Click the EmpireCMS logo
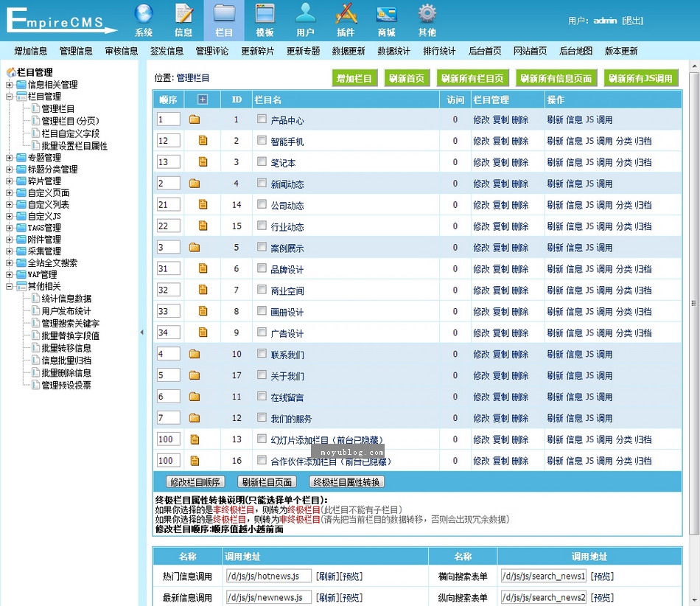Viewport: 700px width, 606px height. click(61, 21)
